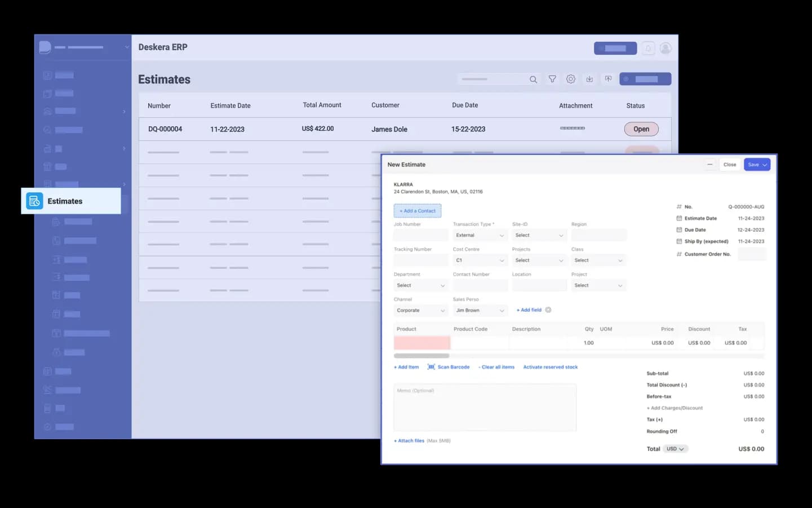Open the user profile avatar icon
This screenshot has height=508, width=812.
665,48
